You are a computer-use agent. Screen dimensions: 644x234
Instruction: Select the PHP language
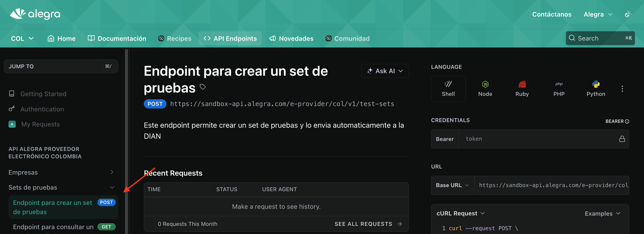click(559, 89)
